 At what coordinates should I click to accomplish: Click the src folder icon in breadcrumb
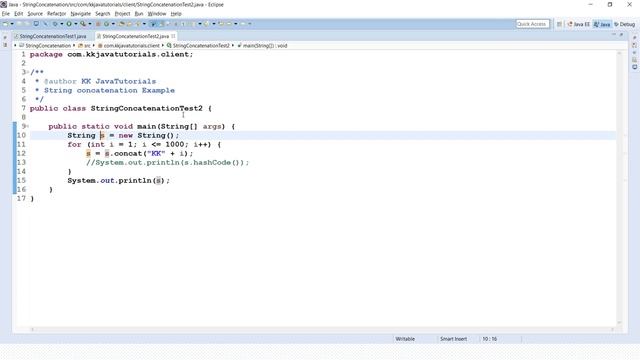(x=80, y=45)
